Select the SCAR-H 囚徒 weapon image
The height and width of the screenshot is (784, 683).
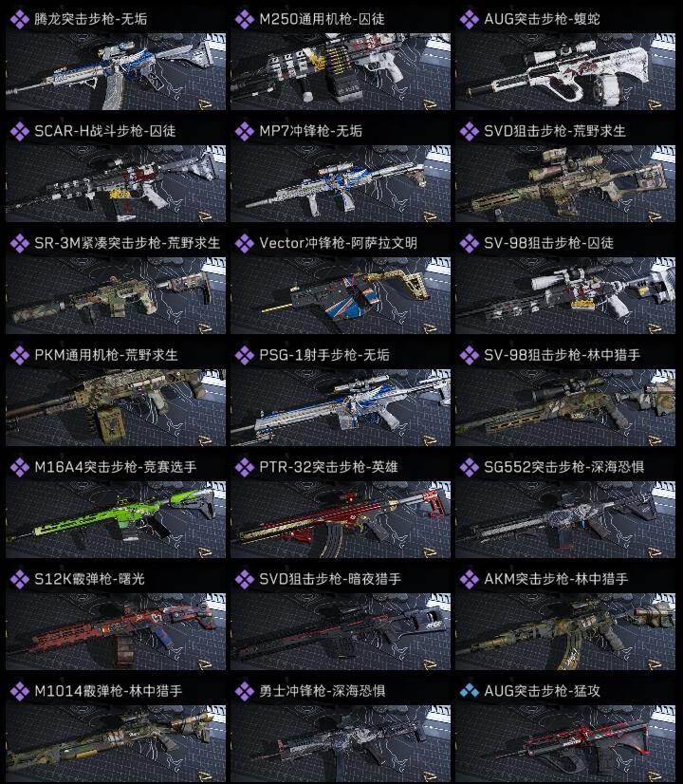[116, 183]
